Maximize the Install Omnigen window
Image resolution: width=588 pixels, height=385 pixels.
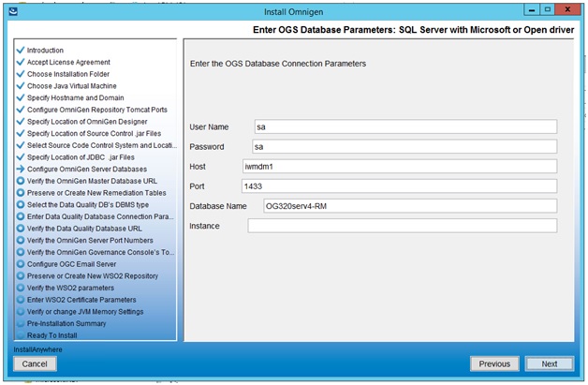click(x=547, y=9)
